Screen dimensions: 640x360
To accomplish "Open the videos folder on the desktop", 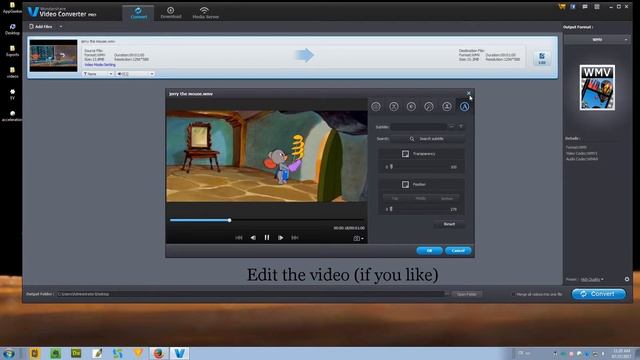I will coord(12,73).
